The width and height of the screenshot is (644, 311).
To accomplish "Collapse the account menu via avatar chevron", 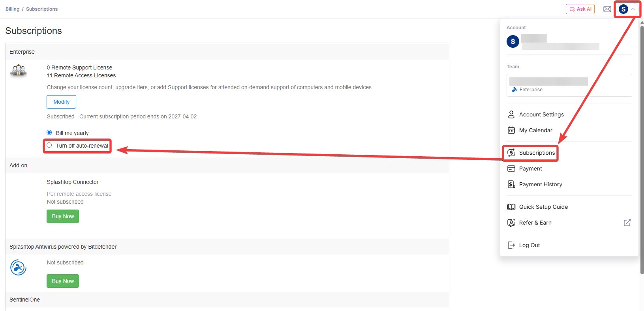I will point(633,9).
